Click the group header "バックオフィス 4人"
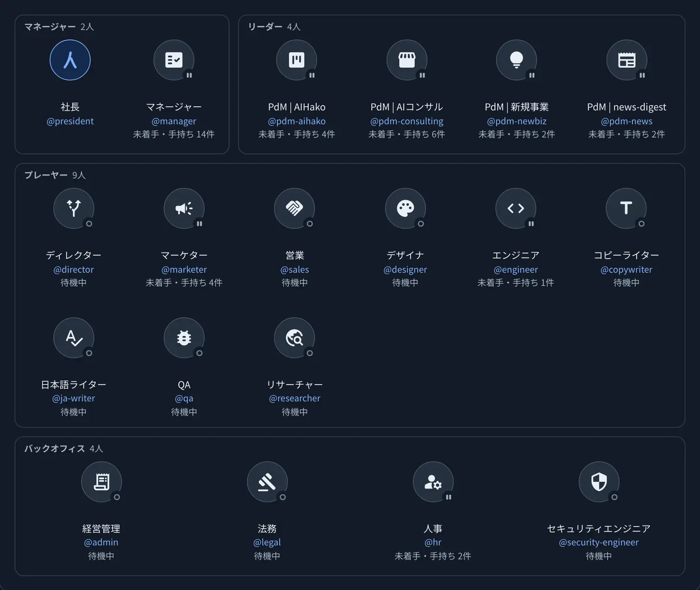The height and width of the screenshot is (590, 700). coord(63,448)
